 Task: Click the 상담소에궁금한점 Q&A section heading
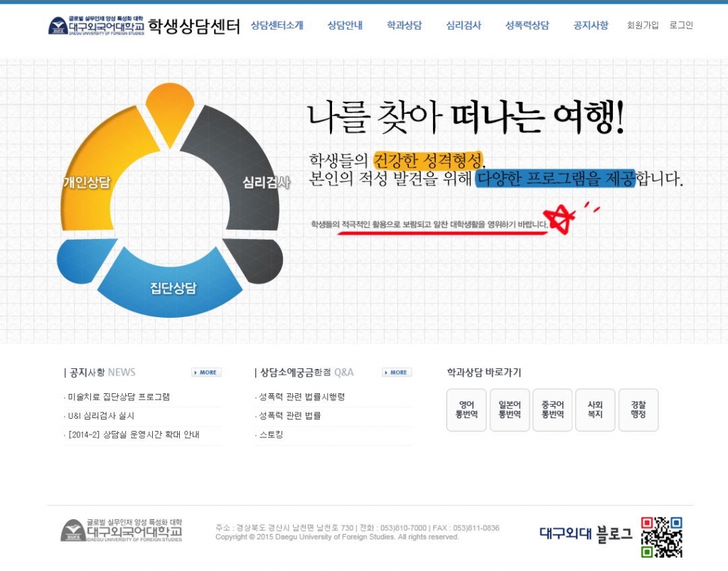click(304, 373)
